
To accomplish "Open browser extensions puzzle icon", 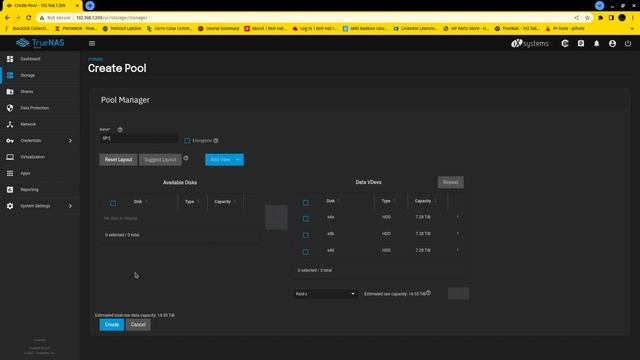I will 600,18.
